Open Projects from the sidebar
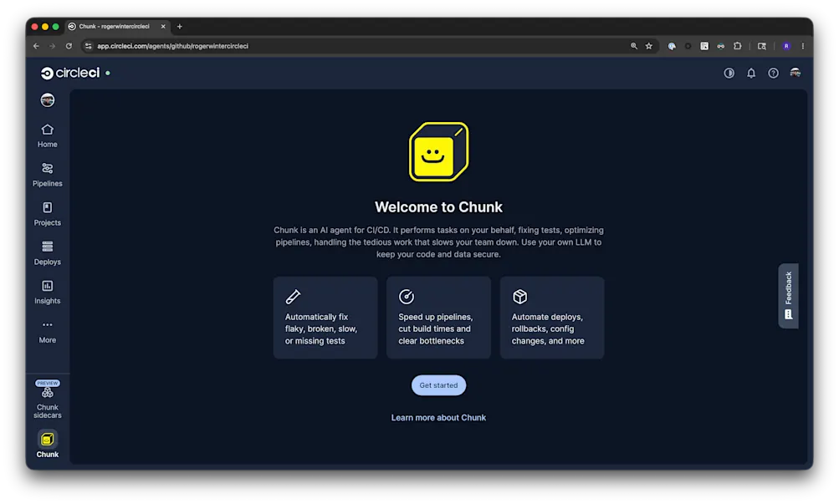839x504 pixels. coord(47,214)
